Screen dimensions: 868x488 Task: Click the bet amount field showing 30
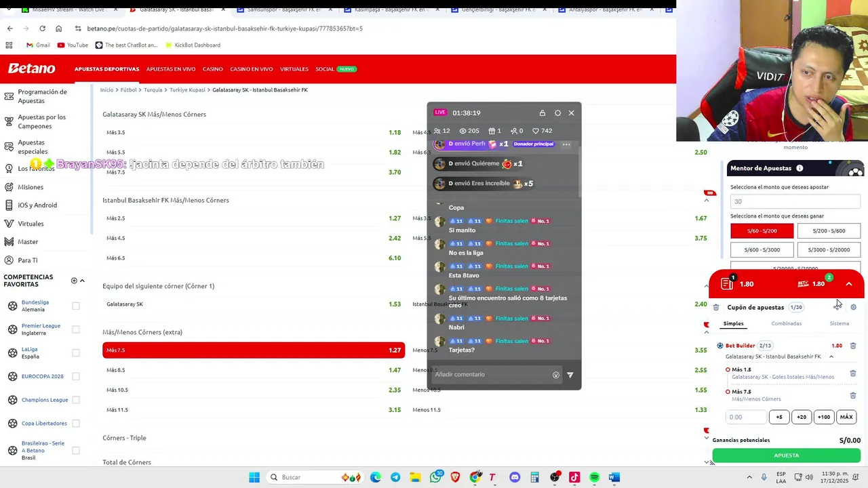click(795, 201)
